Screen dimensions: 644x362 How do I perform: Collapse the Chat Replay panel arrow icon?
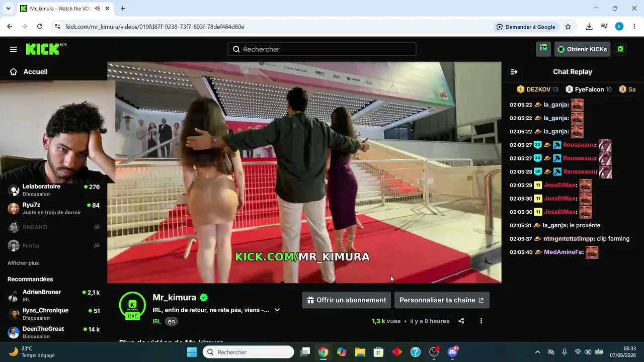coord(514,72)
